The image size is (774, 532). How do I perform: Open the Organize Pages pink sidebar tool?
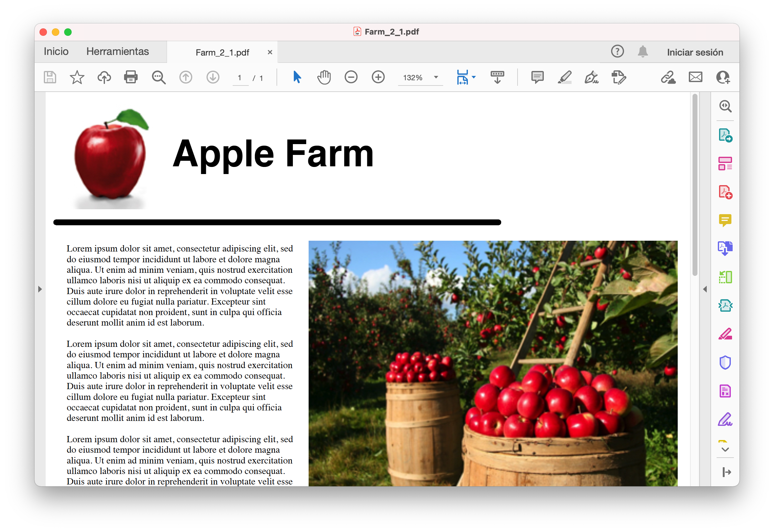point(725,164)
